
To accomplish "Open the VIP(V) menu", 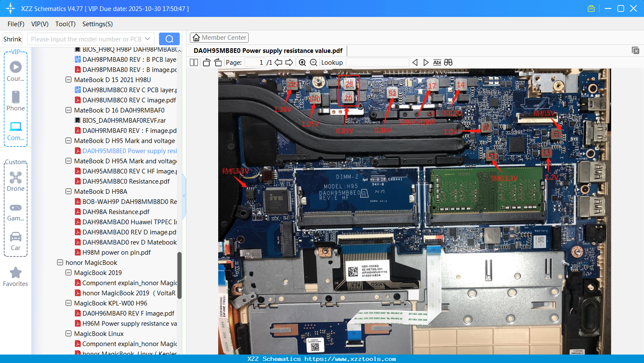I will point(40,24).
